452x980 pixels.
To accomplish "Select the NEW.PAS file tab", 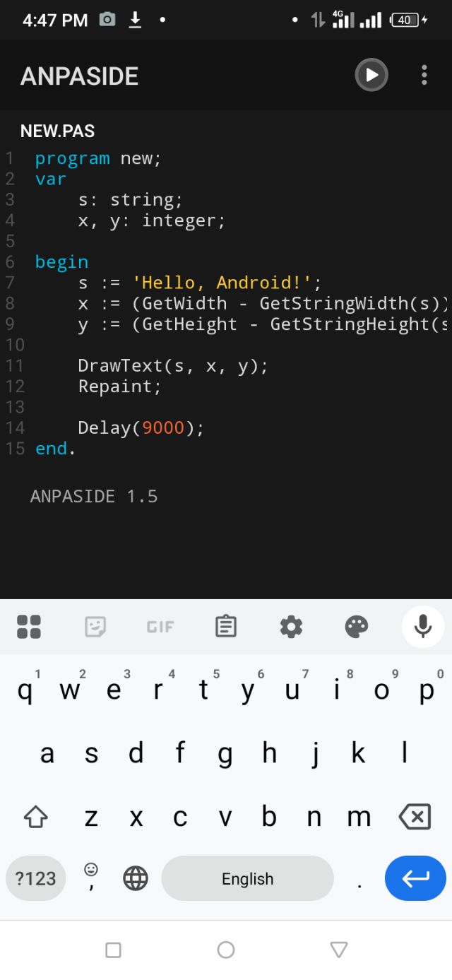I will [57, 131].
